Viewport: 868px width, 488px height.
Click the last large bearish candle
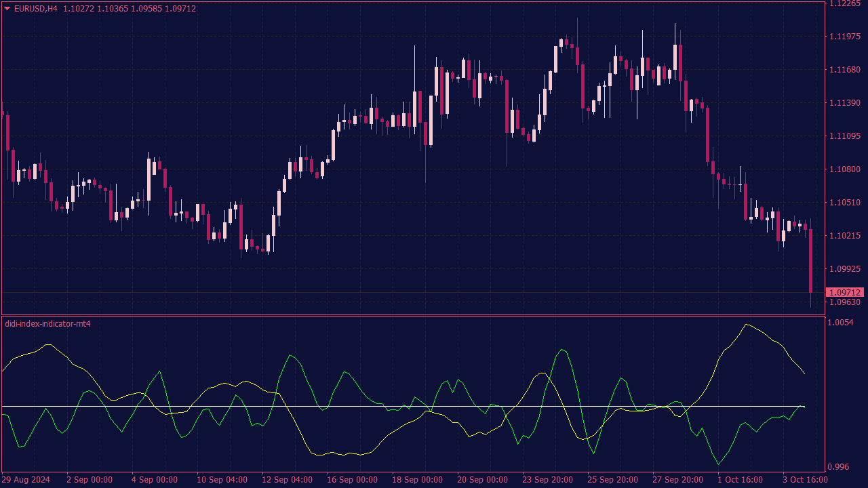pyautogui.click(x=811, y=261)
